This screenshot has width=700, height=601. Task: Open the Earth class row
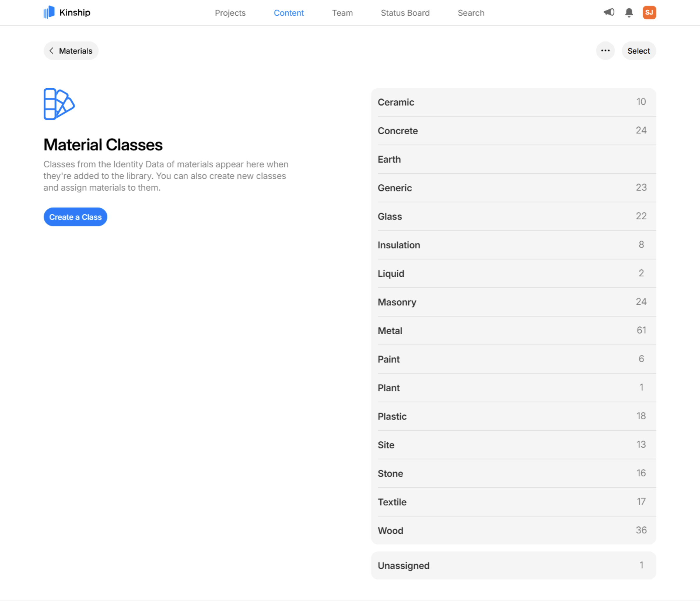pyautogui.click(x=513, y=159)
